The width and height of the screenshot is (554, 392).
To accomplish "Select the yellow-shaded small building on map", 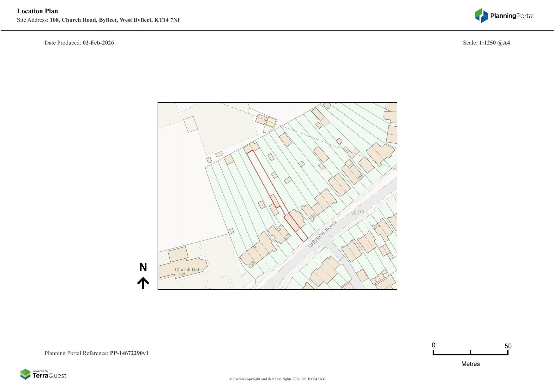I will coord(271,122).
